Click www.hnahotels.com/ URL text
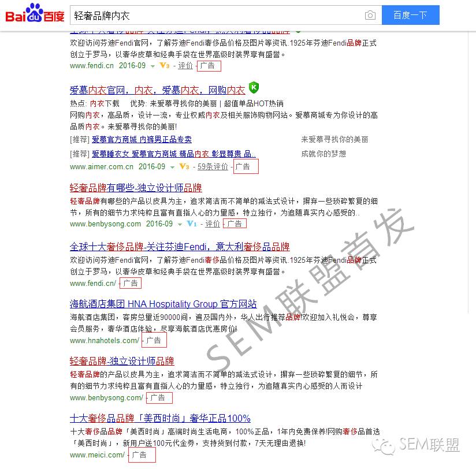Image resolution: width=476 pixels, height=469 pixels. pyautogui.click(x=105, y=340)
